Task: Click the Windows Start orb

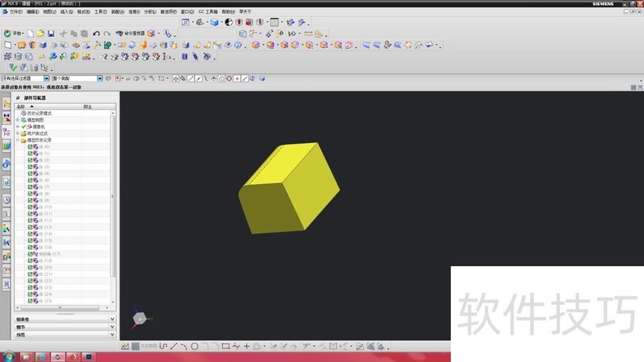Action: coord(8,356)
